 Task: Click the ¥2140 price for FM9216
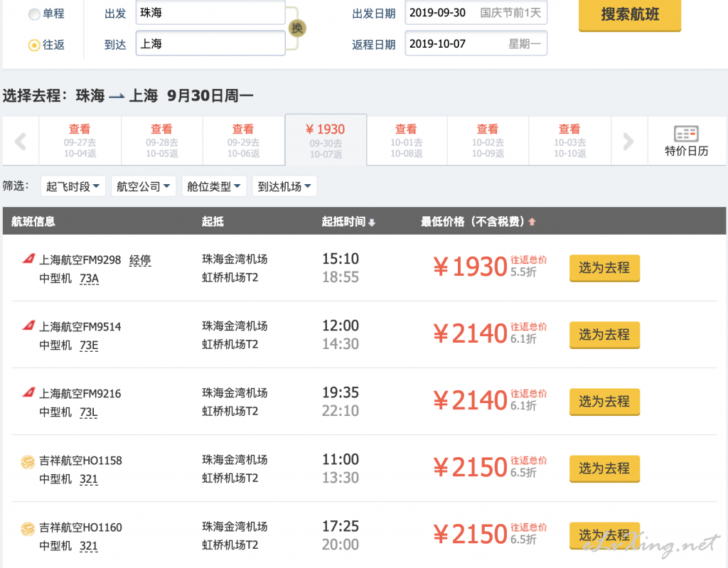tap(471, 401)
